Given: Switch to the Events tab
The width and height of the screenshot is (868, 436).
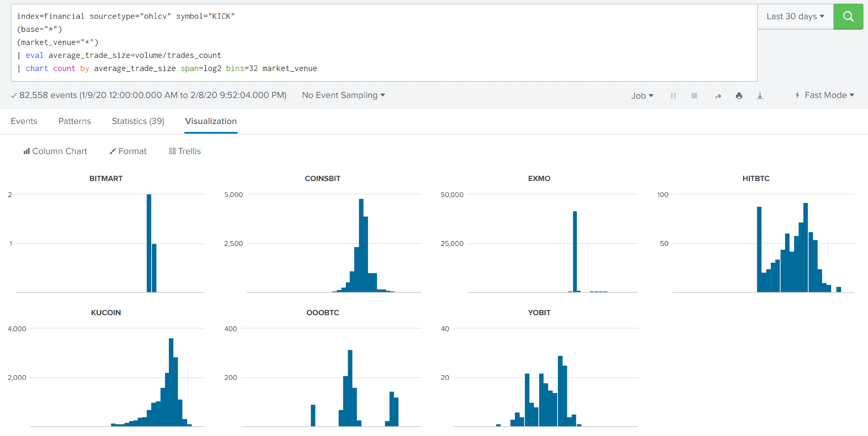Looking at the screenshot, I should (24, 121).
